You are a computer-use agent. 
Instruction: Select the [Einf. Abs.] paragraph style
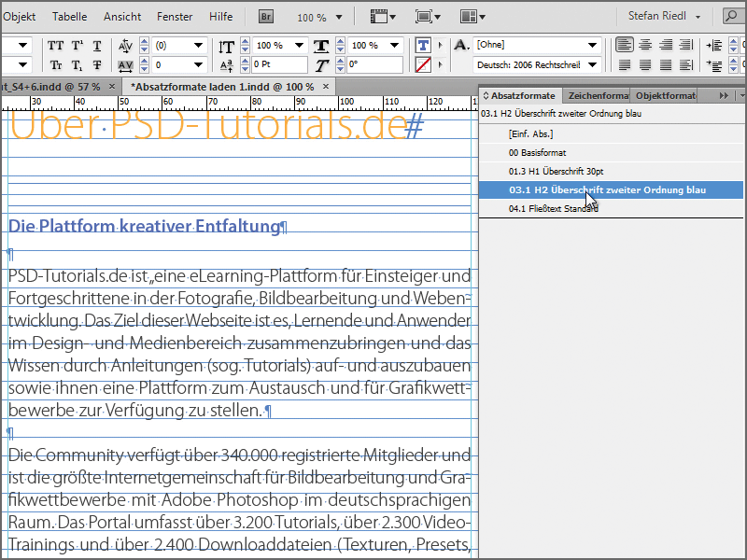(x=611, y=133)
